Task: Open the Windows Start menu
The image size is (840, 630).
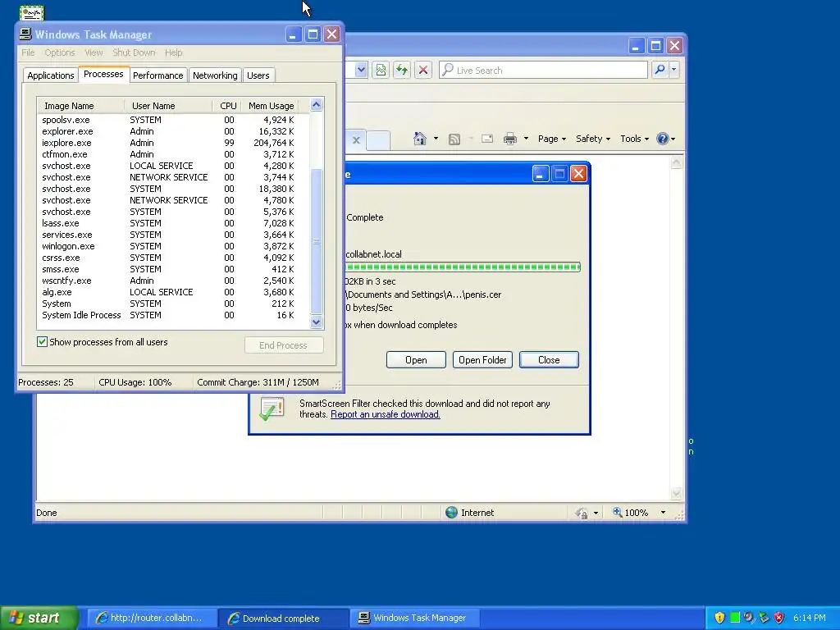Action: pos(39,618)
